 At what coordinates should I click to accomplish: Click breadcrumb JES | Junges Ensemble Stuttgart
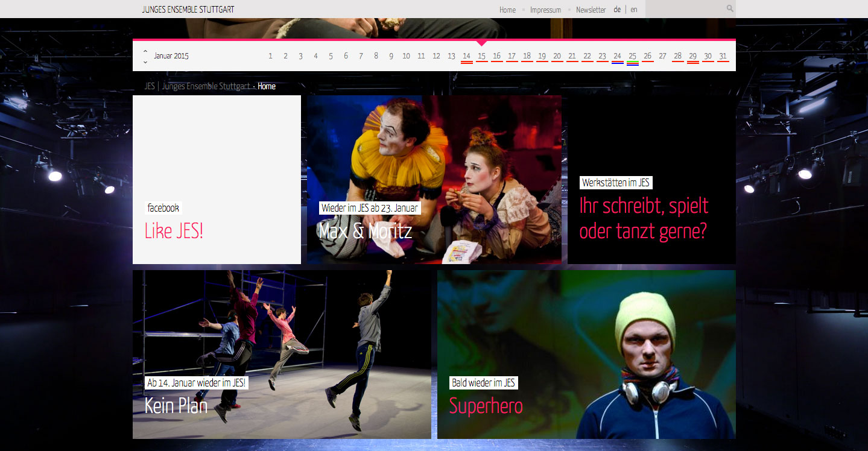pos(197,86)
